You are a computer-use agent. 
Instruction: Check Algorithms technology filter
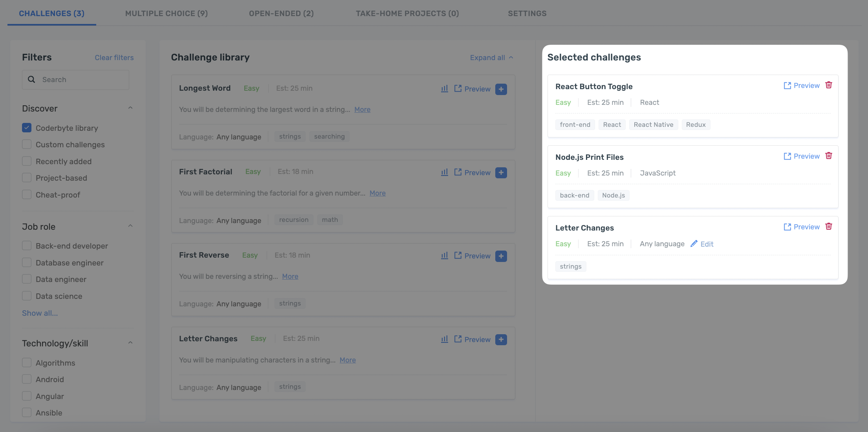(27, 362)
